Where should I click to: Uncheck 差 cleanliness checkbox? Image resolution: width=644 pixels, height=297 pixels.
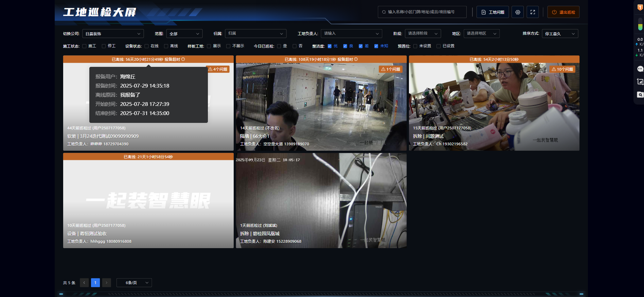click(x=361, y=46)
